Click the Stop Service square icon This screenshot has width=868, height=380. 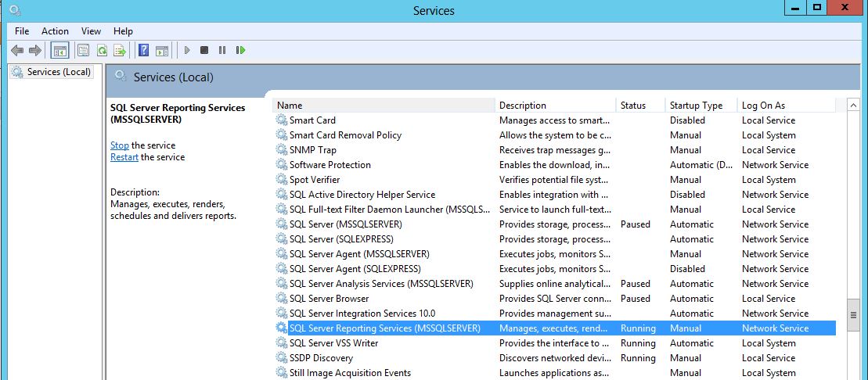tap(204, 50)
